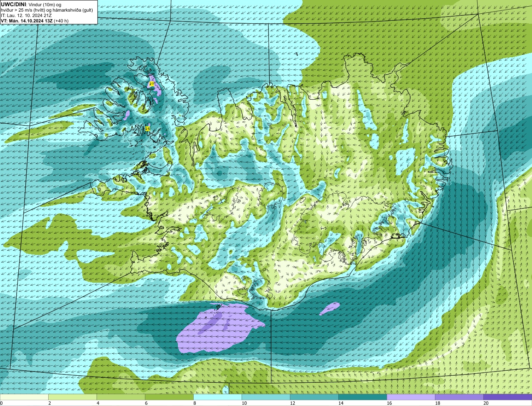The width and height of the screenshot is (532, 406).
Task: Click the legend scale number 6
Action: click(146, 403)
